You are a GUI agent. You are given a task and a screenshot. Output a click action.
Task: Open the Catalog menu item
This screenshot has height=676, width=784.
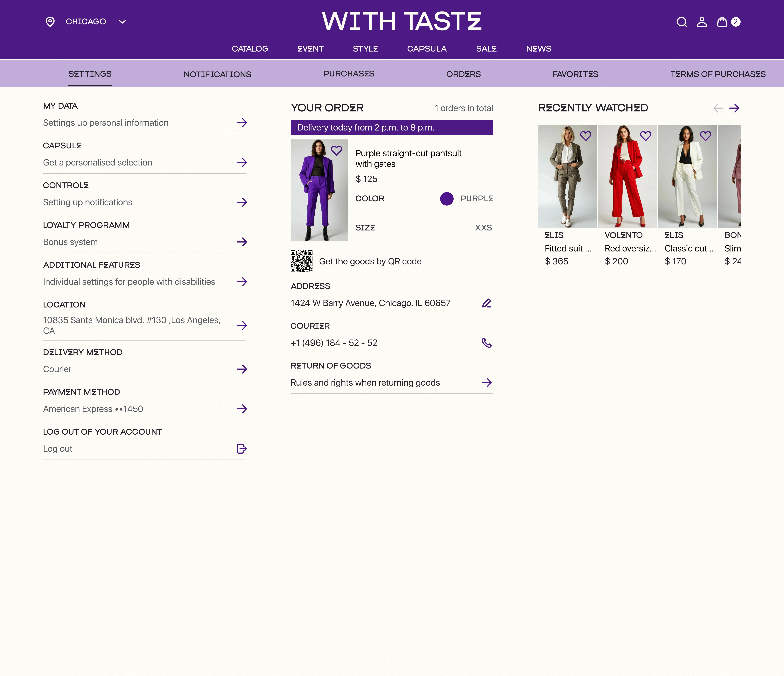click(250, 49)
